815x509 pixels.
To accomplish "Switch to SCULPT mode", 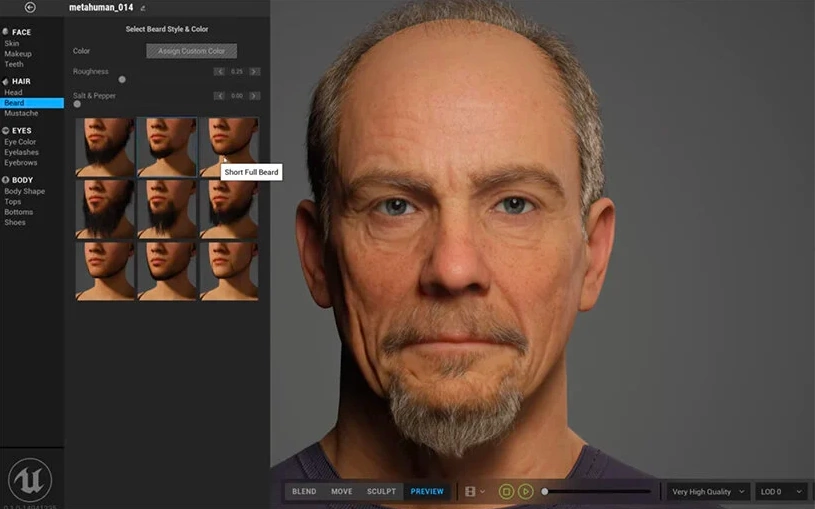I will coord(381,492).
